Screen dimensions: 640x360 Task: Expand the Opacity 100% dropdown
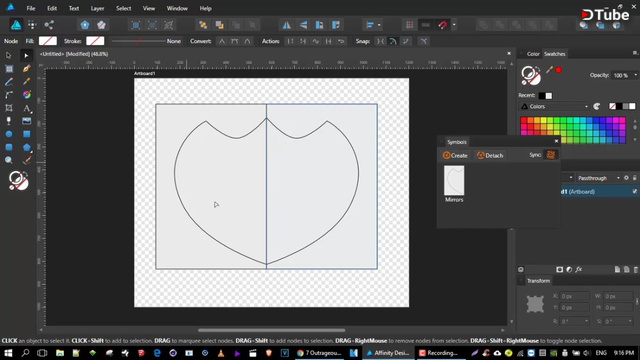click(x=636, y=75)
